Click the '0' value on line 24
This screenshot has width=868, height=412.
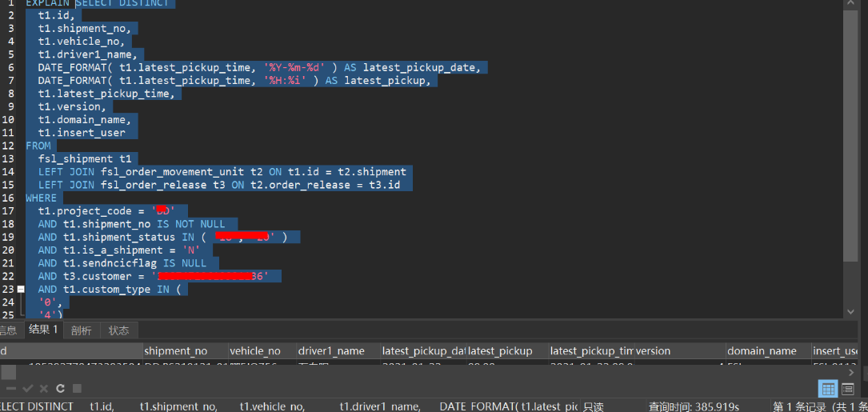click(x=46, y=302)
